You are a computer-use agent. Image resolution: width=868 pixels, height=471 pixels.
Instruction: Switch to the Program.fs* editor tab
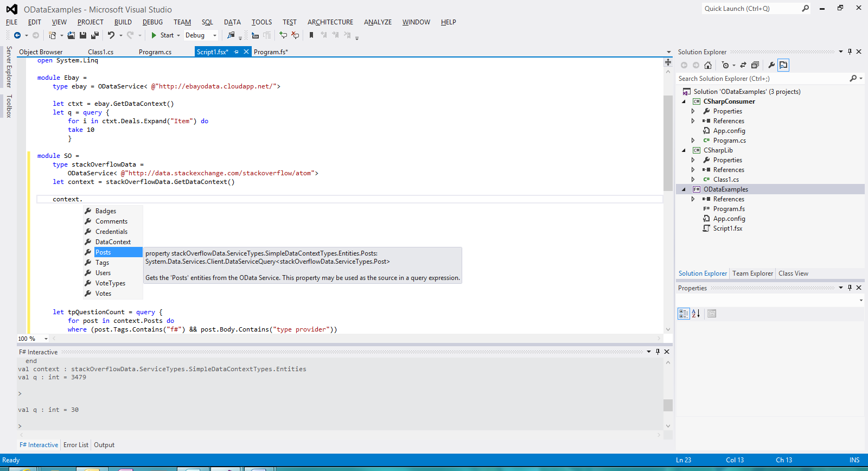tap(271, 52)
